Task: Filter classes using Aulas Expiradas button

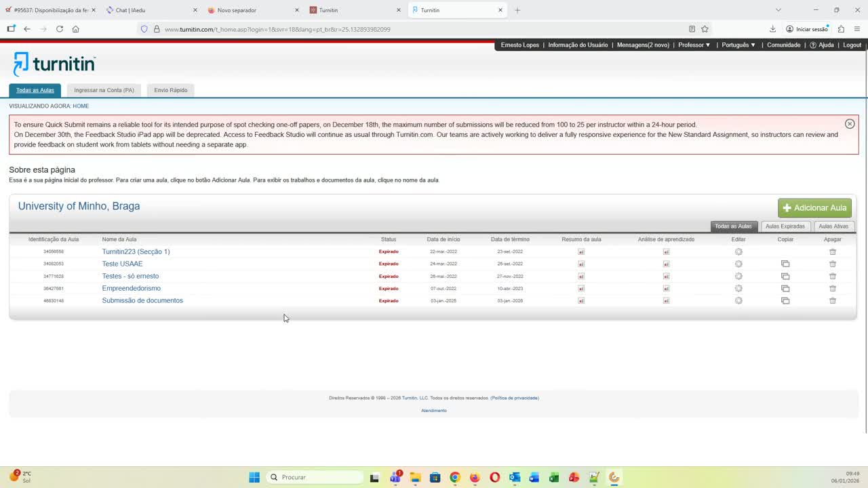Action: tap(785, 226)
